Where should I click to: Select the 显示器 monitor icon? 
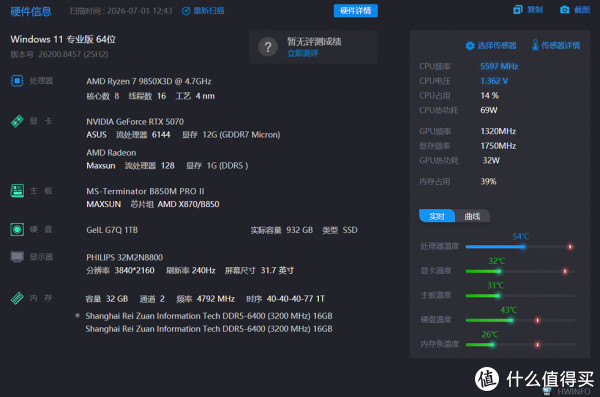coord(17,257)
